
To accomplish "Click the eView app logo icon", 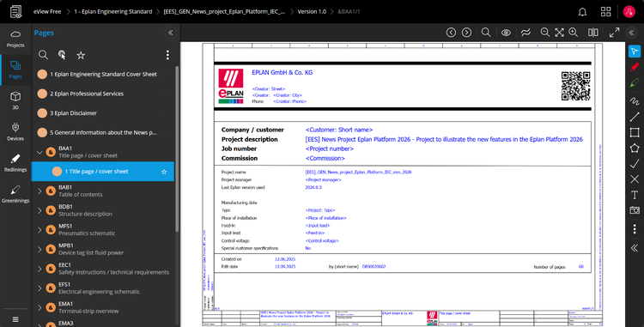I will click(15, 11).
